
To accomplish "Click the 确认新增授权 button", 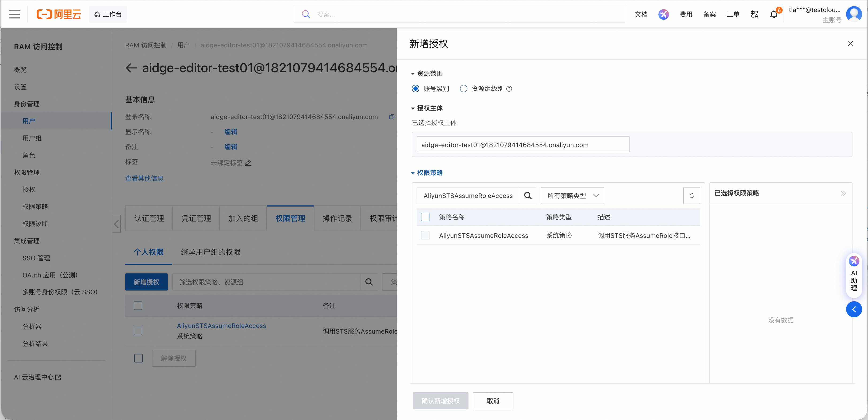I will tap(440, 401).
